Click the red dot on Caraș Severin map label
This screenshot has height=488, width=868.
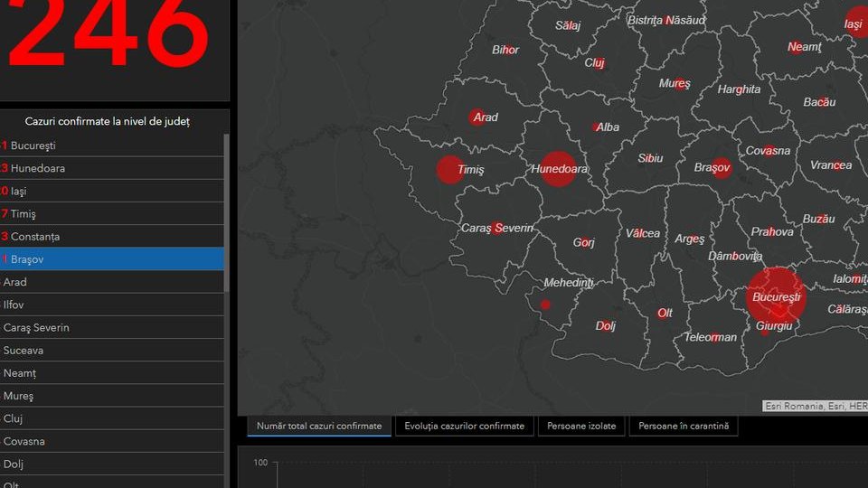[x=497, y=228]
